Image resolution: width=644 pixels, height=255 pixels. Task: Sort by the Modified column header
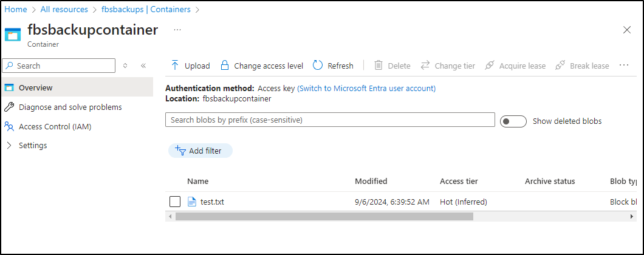[371, 181]
